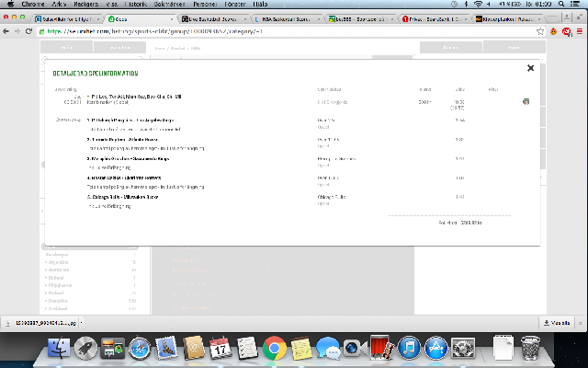Open the Wi-Fi status menu
This screenshot has height=368, width=588.
click(x=478, y=4)
